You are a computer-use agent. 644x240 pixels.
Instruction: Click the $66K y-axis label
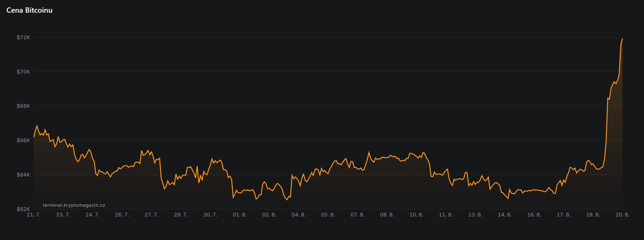point(23,140)
